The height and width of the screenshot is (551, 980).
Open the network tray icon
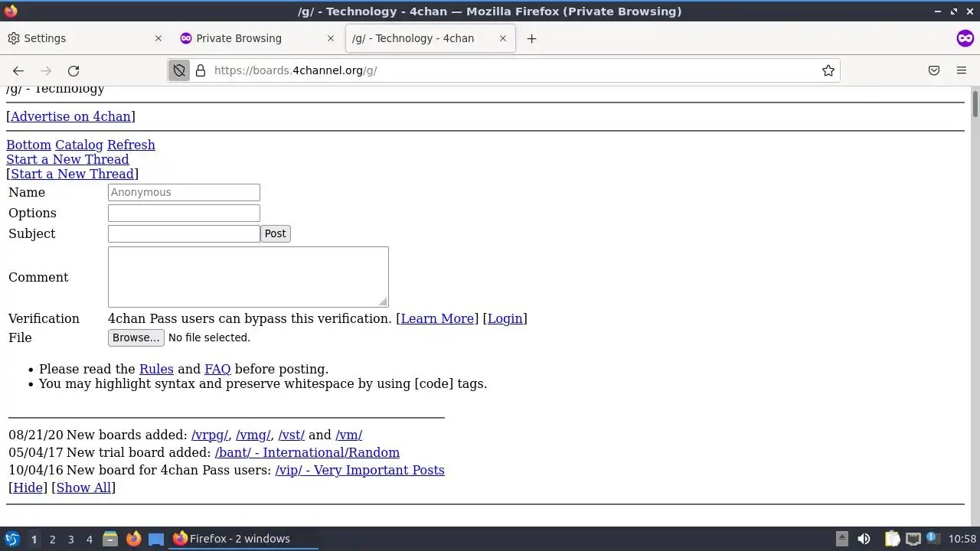(x=913, y=539)
